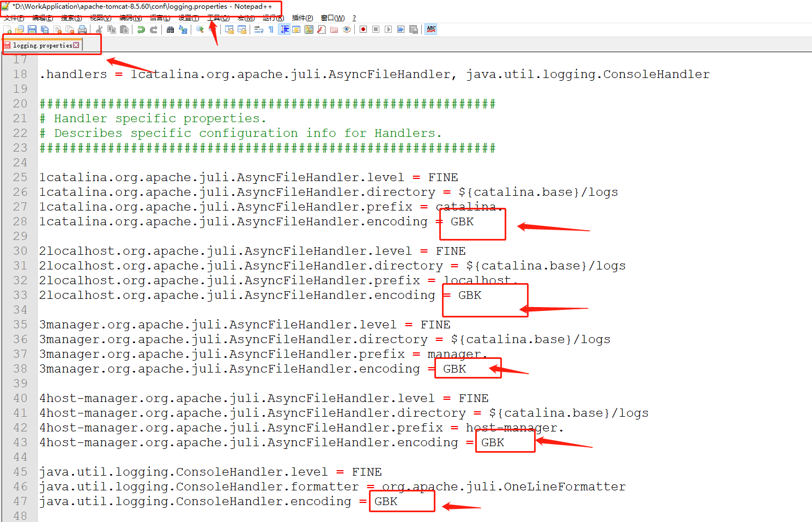Open the 窗口(W) menu
The width and height of the screenshot is (812, 522).
pyautogui.click(x=332, y=18)
